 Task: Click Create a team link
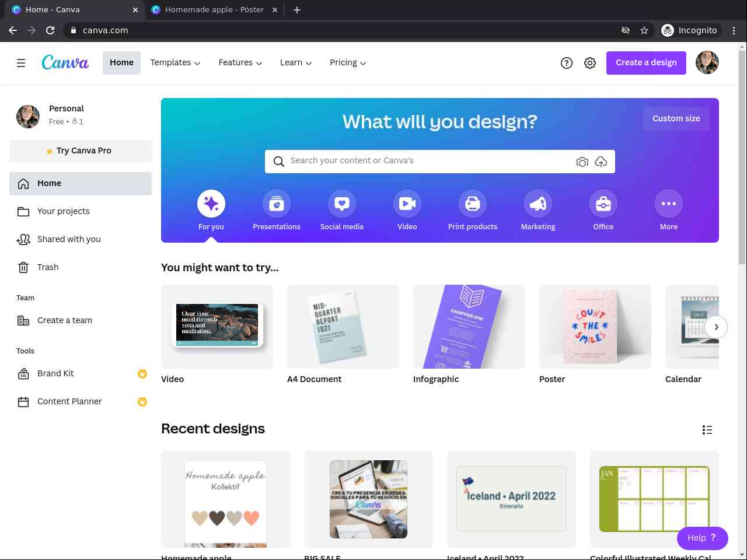(x=81, y=321)
